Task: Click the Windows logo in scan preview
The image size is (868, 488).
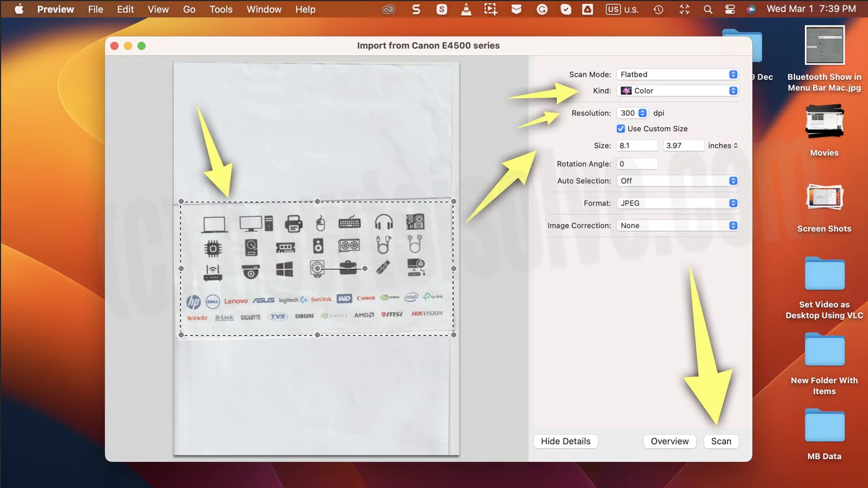Action: (284, 270)
